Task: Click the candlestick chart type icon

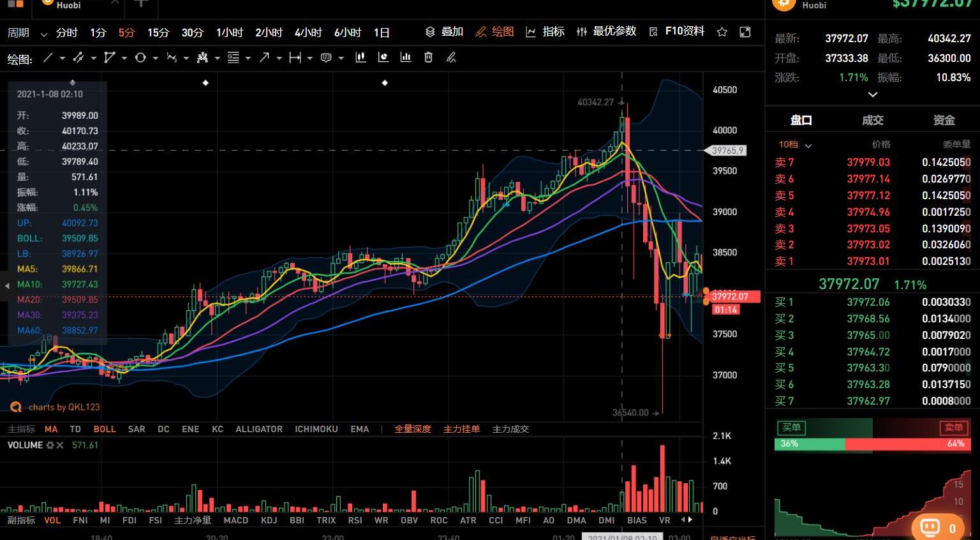Action: pyautogui.click(x=360, y=58)
